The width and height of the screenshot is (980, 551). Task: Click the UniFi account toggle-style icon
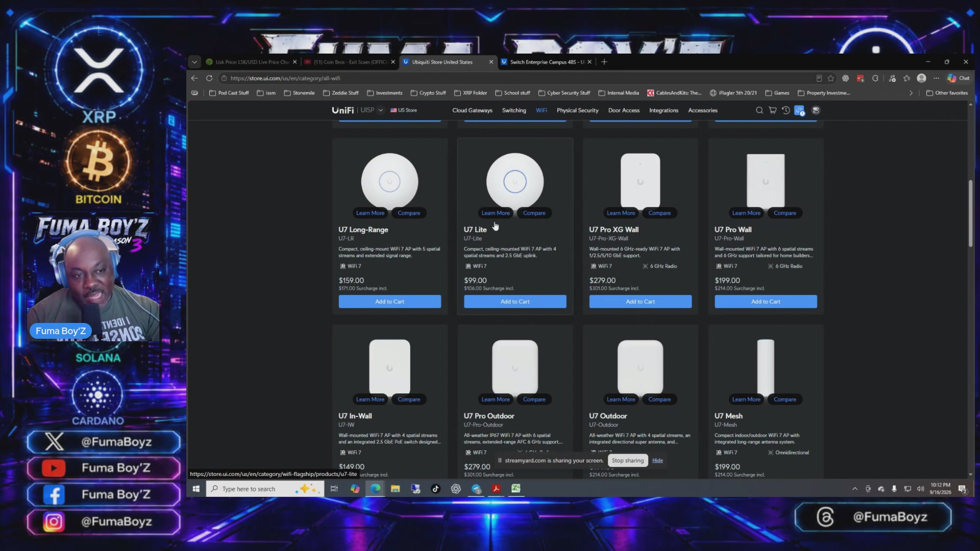tap(816, 110)
